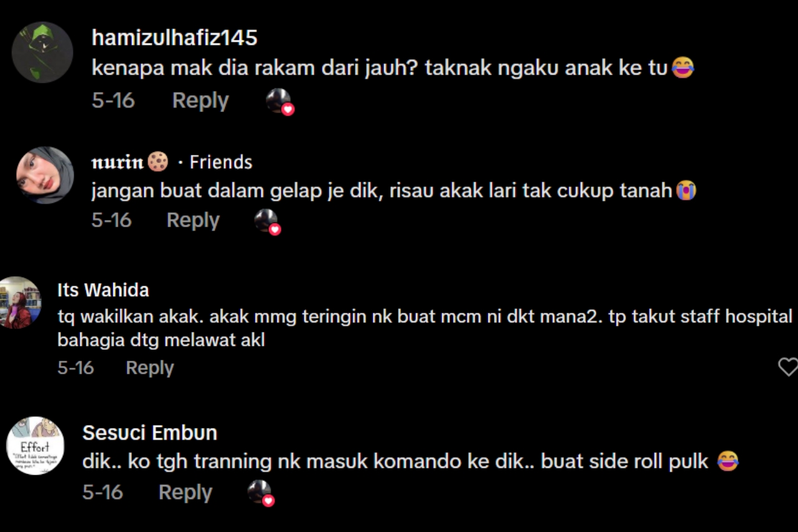The image size is (798, 532).
Task: Open Its Wahida's profile avatar
Action: (x=21, y=303)
